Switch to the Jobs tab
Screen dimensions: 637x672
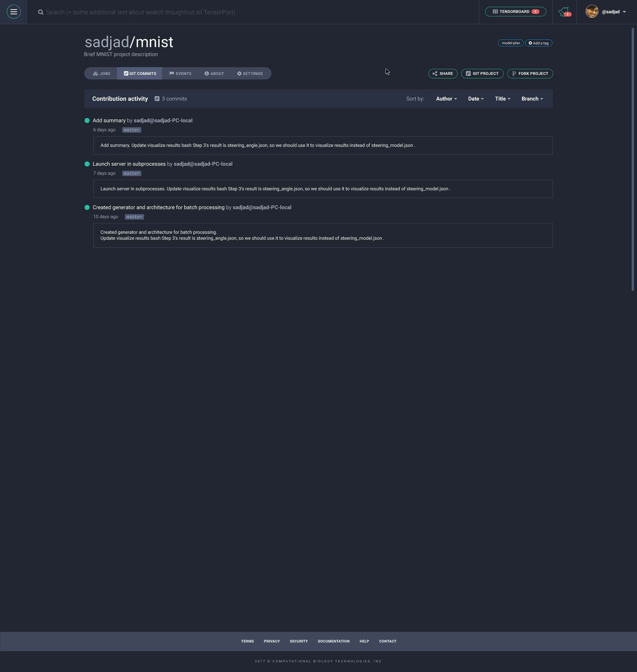pos(102,73)
